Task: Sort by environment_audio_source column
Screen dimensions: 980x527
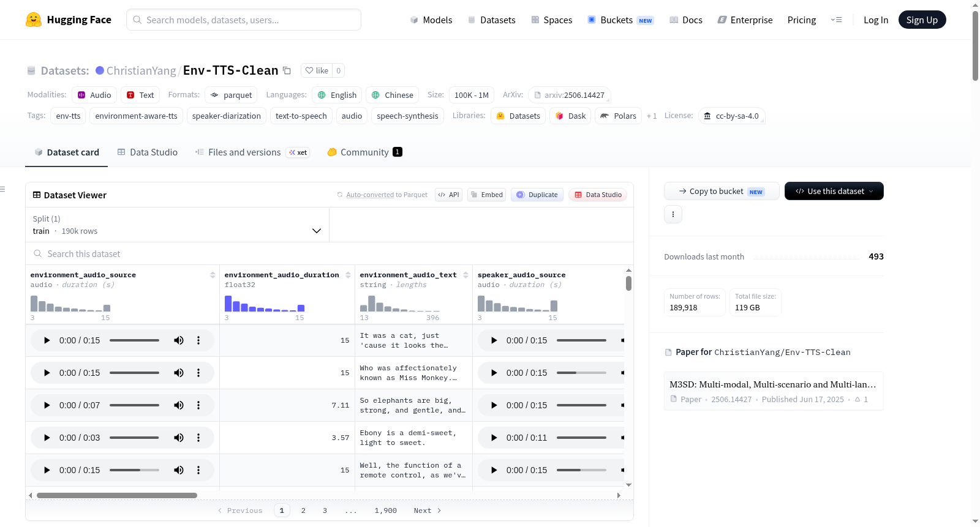Action: click(213, 275)
